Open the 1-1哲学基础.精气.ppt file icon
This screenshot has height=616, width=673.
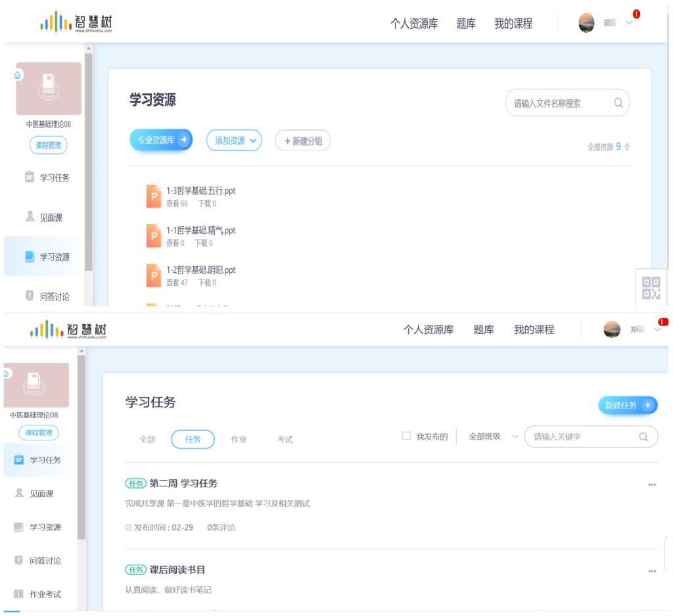153,236
